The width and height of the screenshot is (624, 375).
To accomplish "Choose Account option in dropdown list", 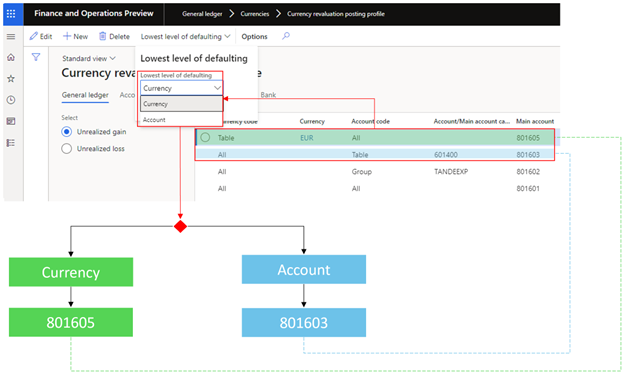I will 181,119.
